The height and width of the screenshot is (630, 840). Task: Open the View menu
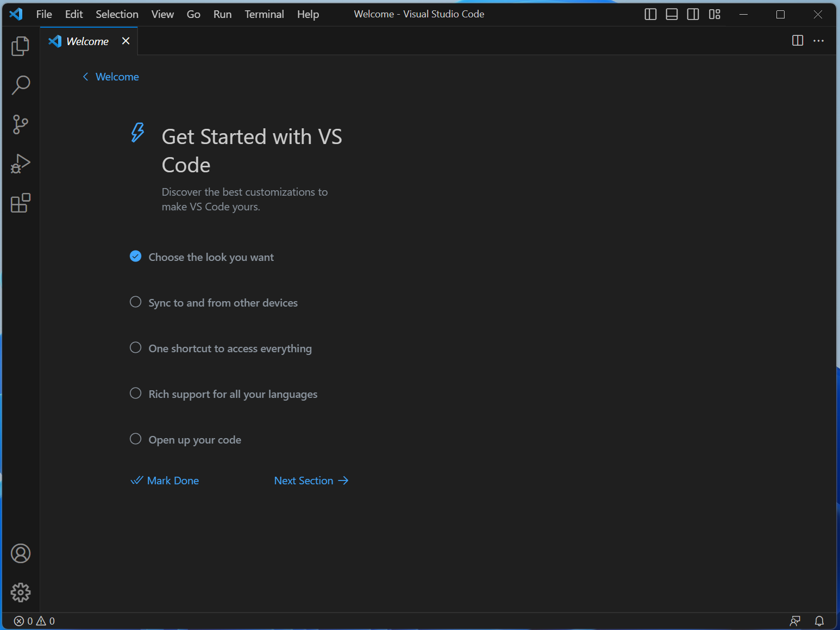[162, 14]
